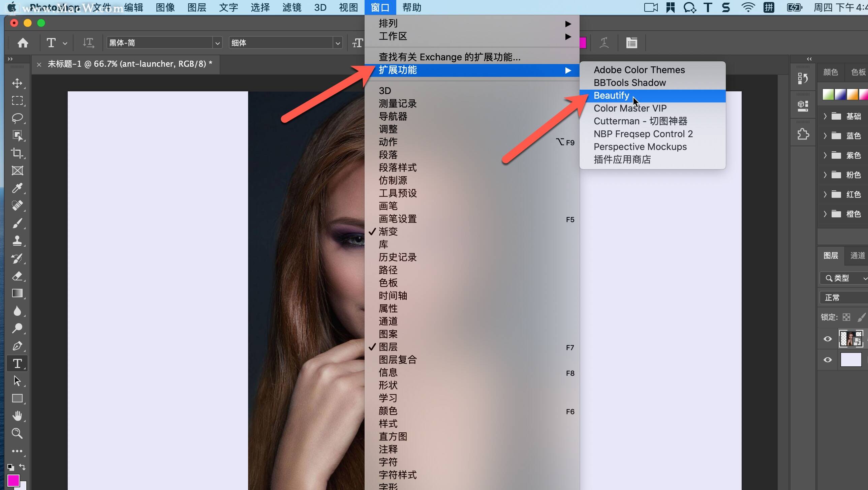Select the Clone Stamp tool
The width and height of the screenshot is (868, 490).
pos(17,241)
